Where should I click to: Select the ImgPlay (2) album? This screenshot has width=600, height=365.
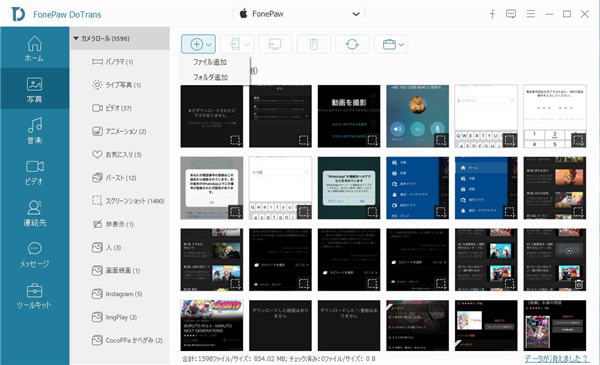120,317
